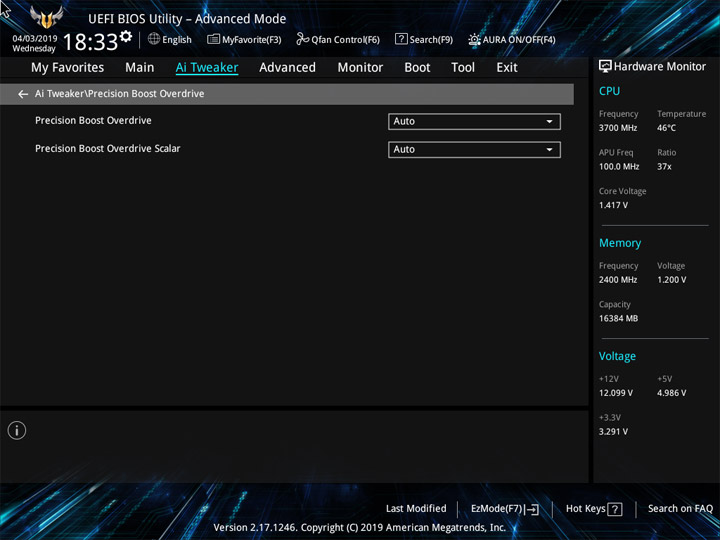Click the memory voltage value 1.200 V
The image size is (720, 540).
pos(672,280)
